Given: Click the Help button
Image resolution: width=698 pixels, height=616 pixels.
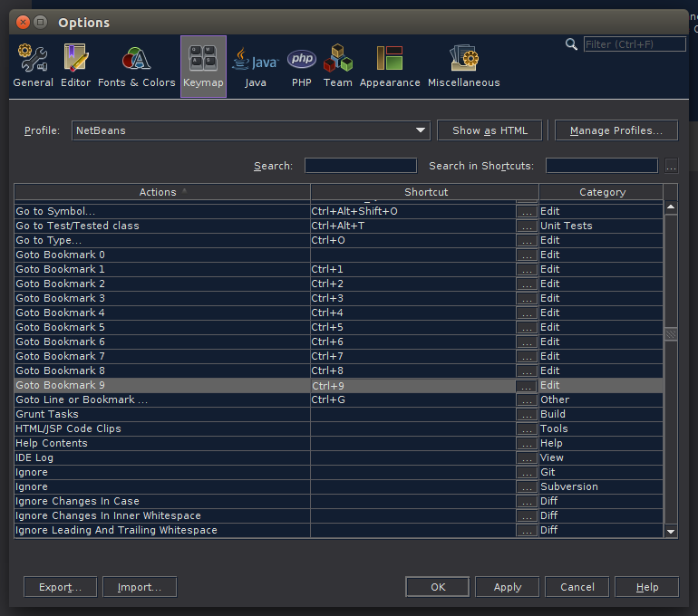Looking at the screenshot, I should pos(647,587).
